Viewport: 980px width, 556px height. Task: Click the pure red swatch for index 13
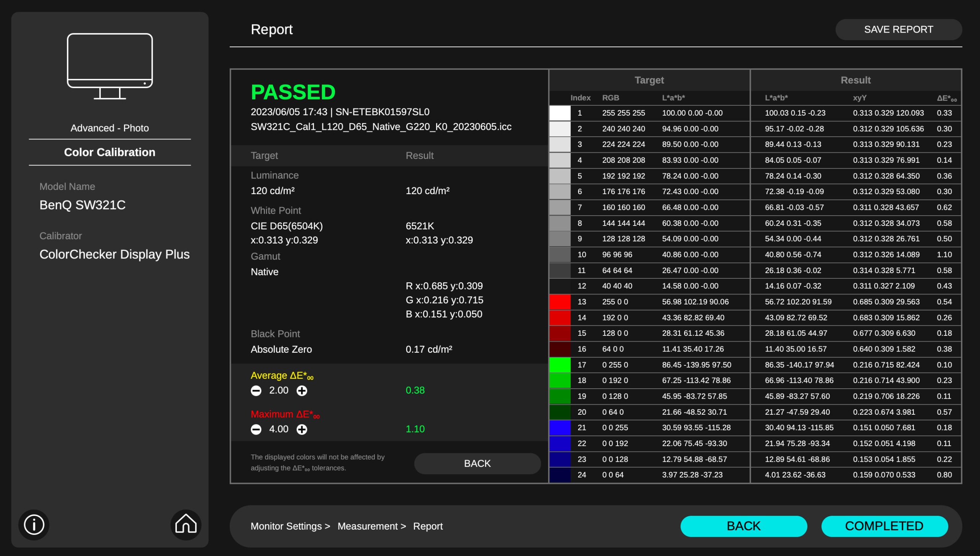pyautogui.click(x=560, y=302)
